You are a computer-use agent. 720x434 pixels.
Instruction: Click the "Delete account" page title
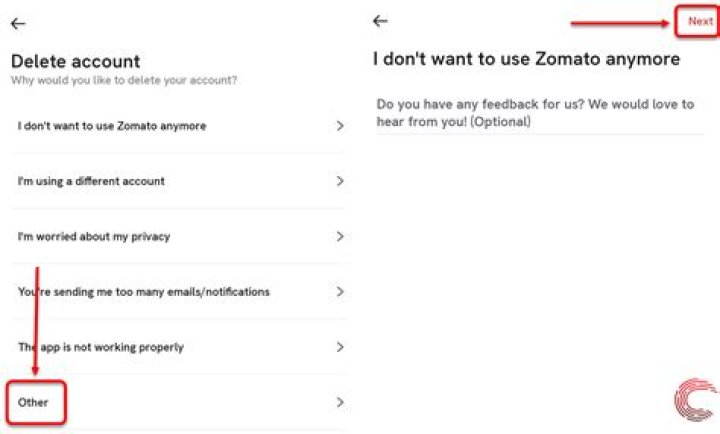tap(75, 61)
